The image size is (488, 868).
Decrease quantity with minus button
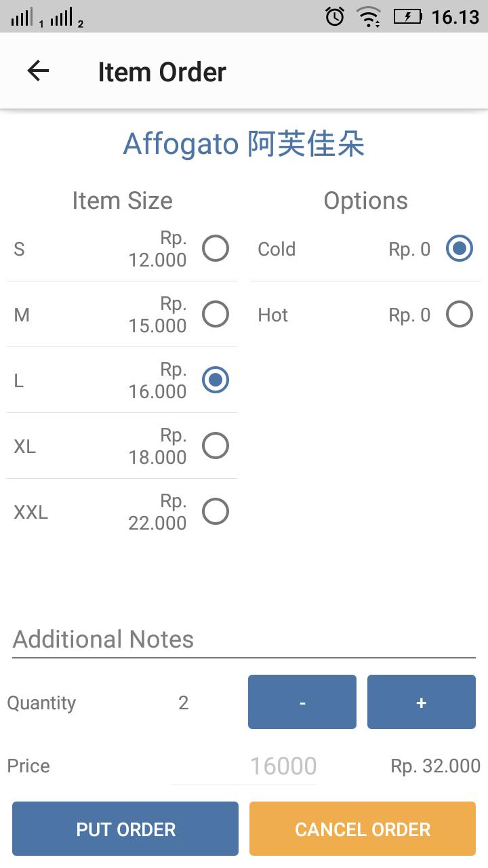(x=302, y=702)
